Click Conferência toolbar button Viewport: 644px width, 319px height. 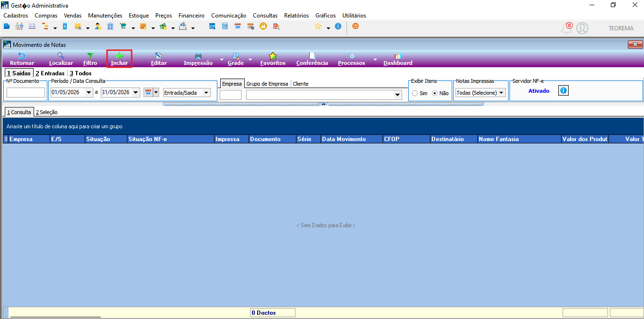click(312, 59)
